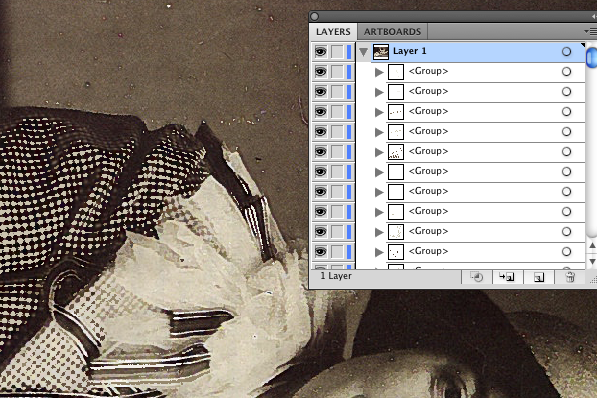Click Layer 1 target circle icon

coord(566,51)
